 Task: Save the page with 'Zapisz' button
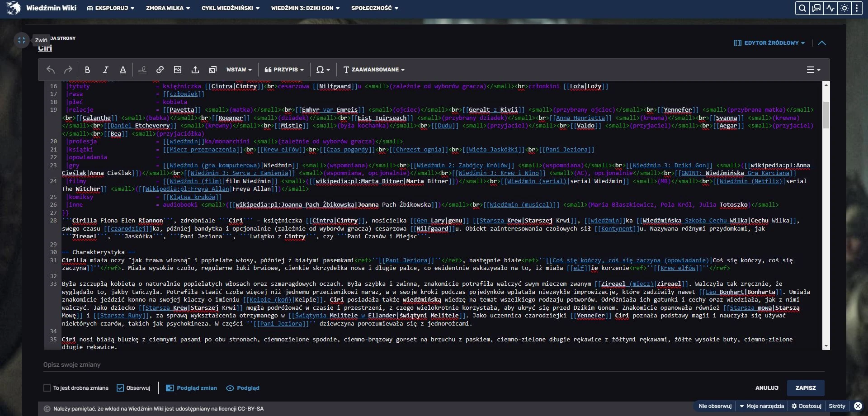pyautogui.click(x=806, y=388)
